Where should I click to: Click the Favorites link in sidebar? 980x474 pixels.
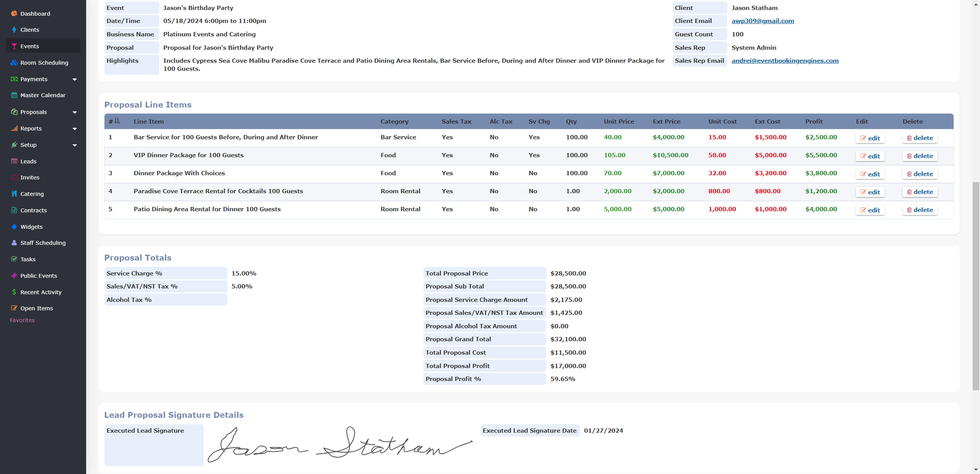click(x=22, y=320)
